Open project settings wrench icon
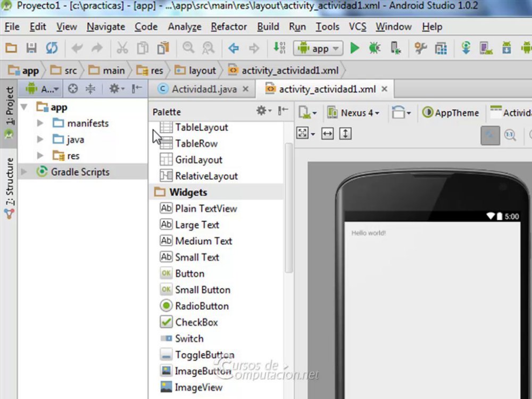 (x=421, y=48)
